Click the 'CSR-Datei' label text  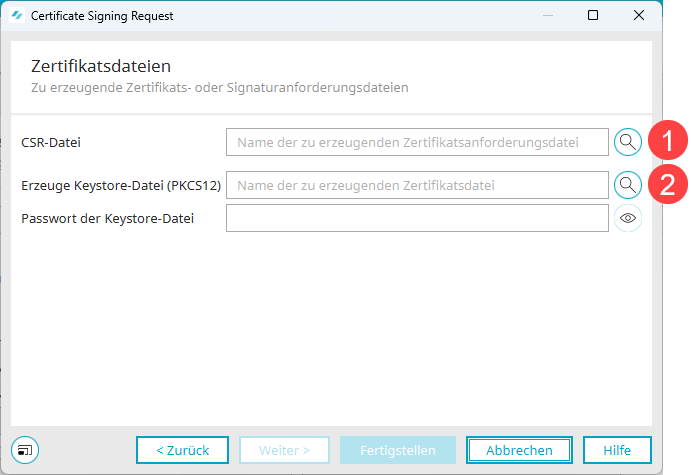tap(51, 143)
